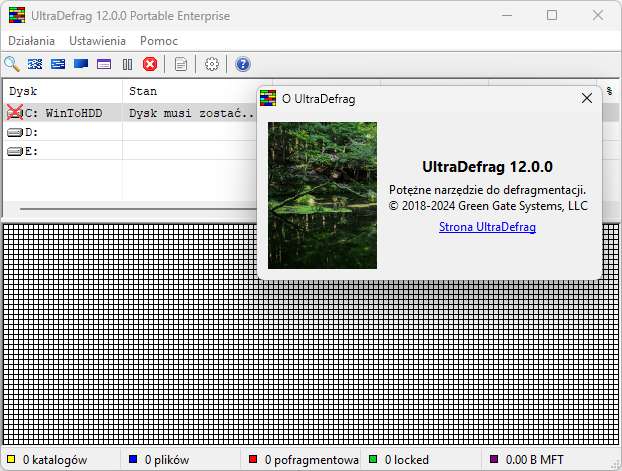
Task: Click the MFT optimization toolbar icon
Action: pos(104,64)
